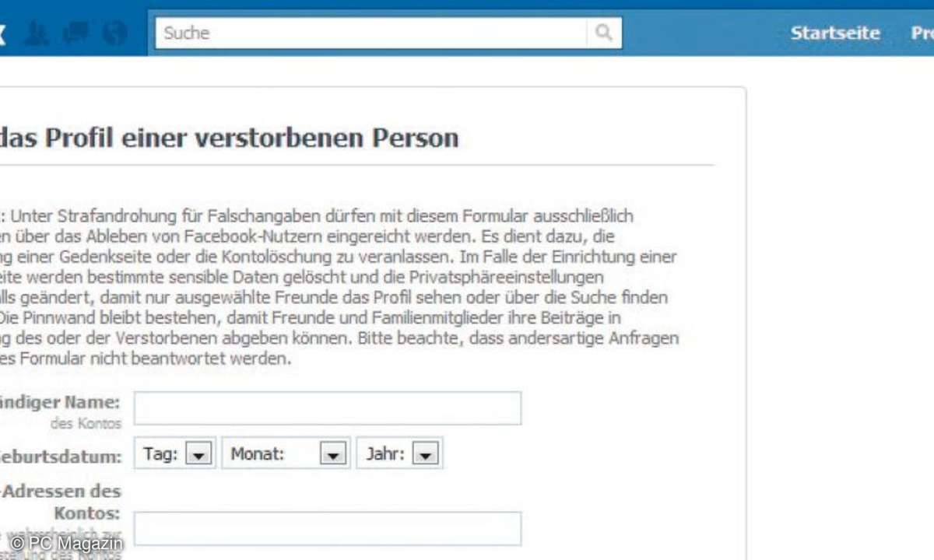Open the notifications globe icon
Screen dimensions: 934x560
point(114,33)
